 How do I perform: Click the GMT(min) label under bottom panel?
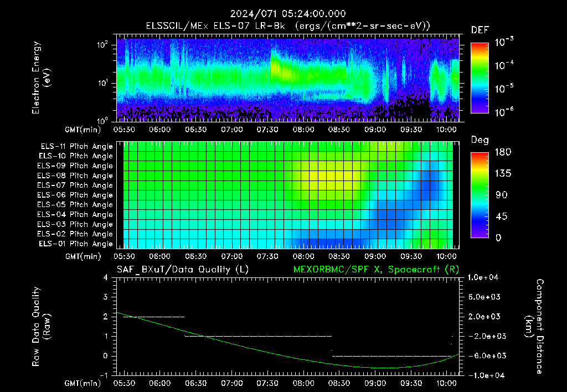[x=83, y=383]
